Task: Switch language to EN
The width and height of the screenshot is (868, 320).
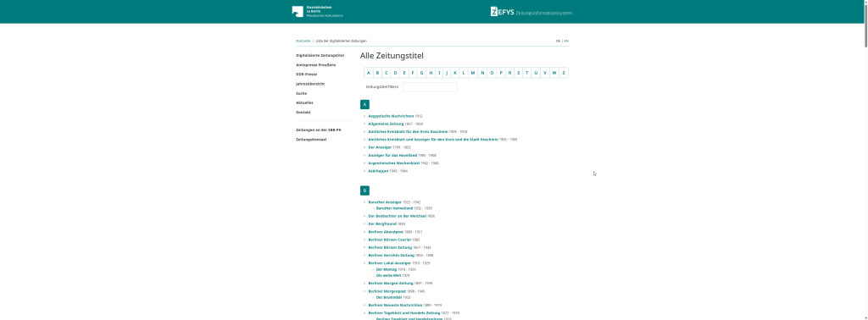Action: tap(566, 41)
